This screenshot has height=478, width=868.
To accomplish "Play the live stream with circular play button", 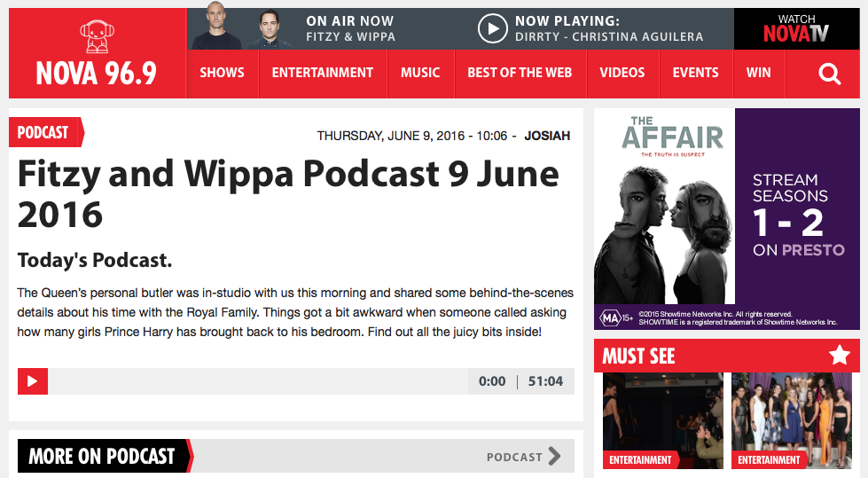I will [x=493, y=28].
